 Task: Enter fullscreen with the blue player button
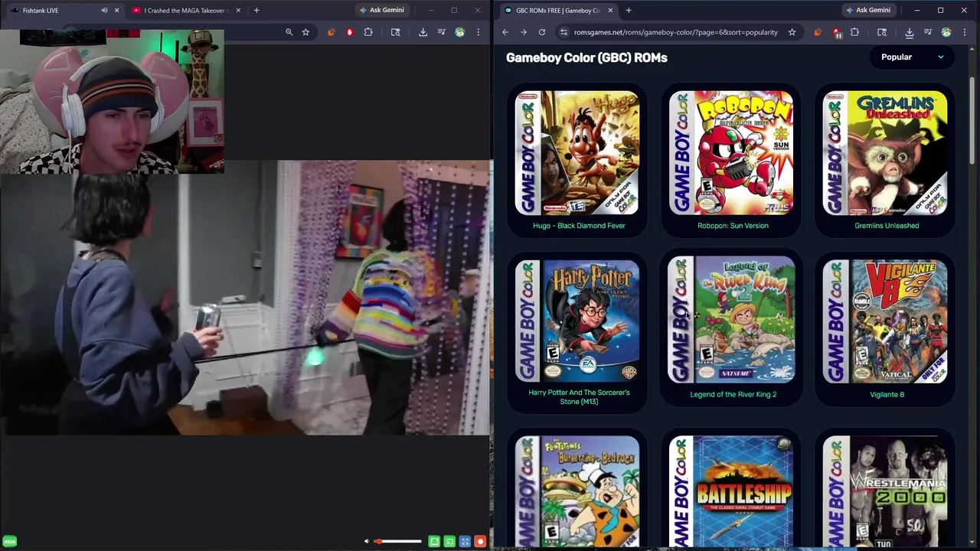coord(465,541)
